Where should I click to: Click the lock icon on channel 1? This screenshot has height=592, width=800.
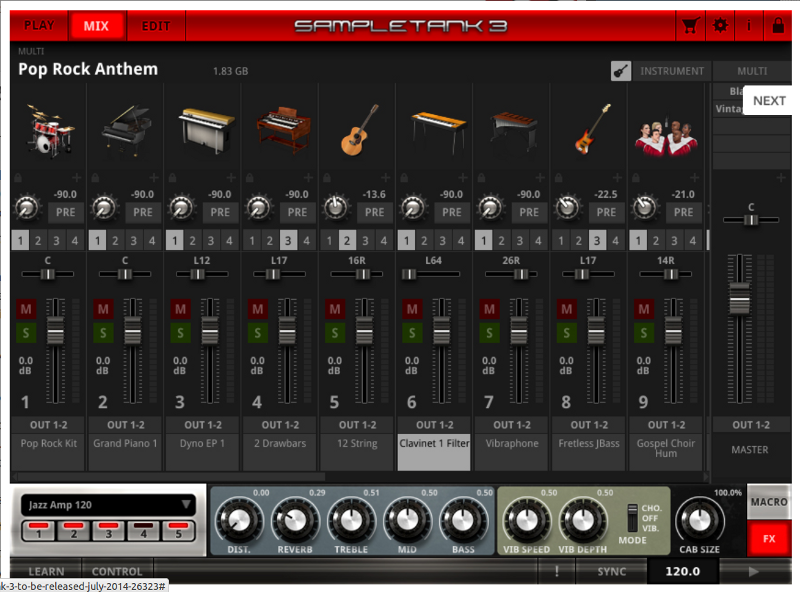pyautogui.click(x=18, y=178)
